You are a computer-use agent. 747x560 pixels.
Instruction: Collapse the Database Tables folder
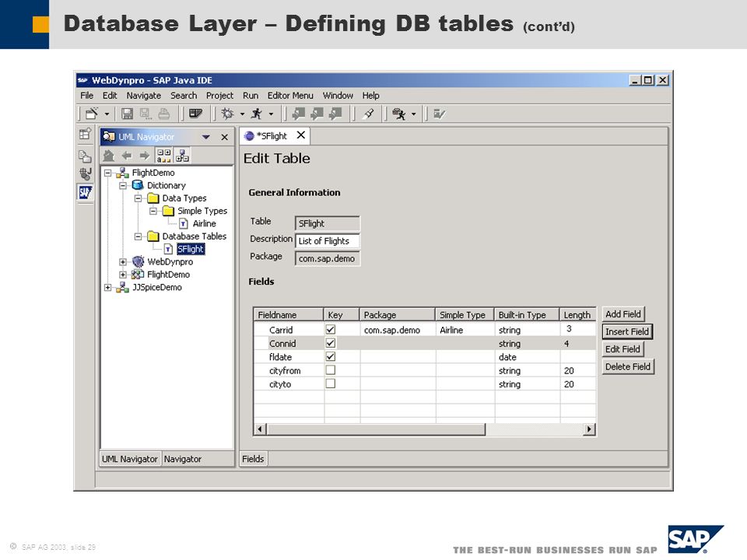[x=139, y=236]
